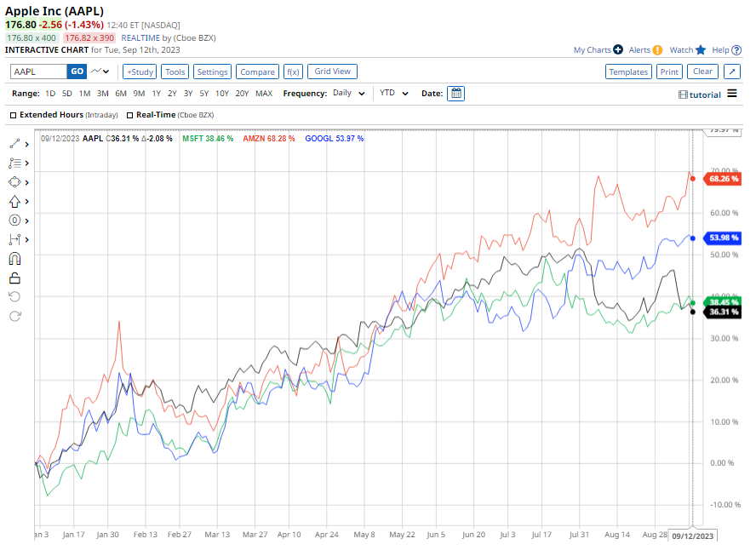Viewport: 756px width, 550px height.
Task: Open the chart type line dropdown
Action: [x=100, y=72]
